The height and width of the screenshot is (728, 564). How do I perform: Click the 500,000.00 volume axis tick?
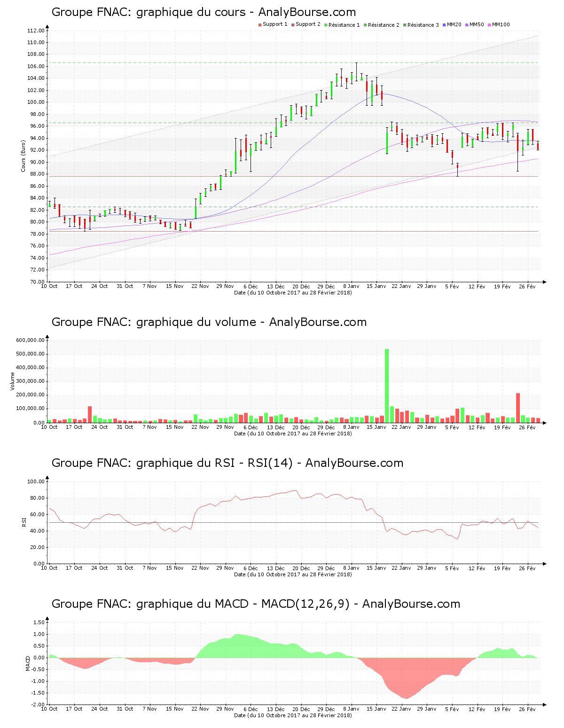point(31,354)
